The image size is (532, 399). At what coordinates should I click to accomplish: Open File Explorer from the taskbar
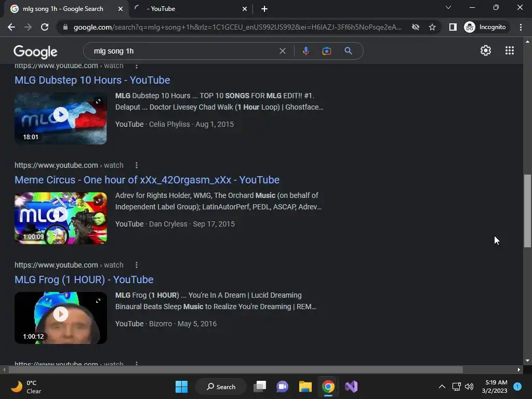(x=305, y=387)
